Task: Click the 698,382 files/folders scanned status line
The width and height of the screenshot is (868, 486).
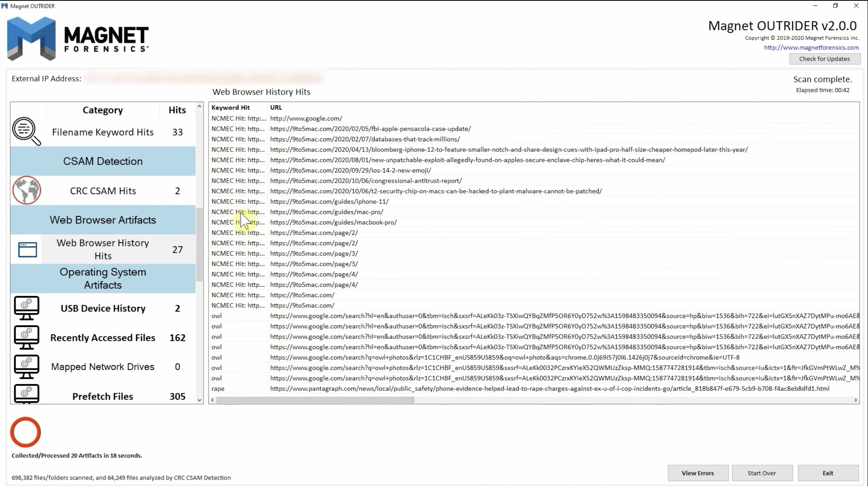Action: click(121, 477)
